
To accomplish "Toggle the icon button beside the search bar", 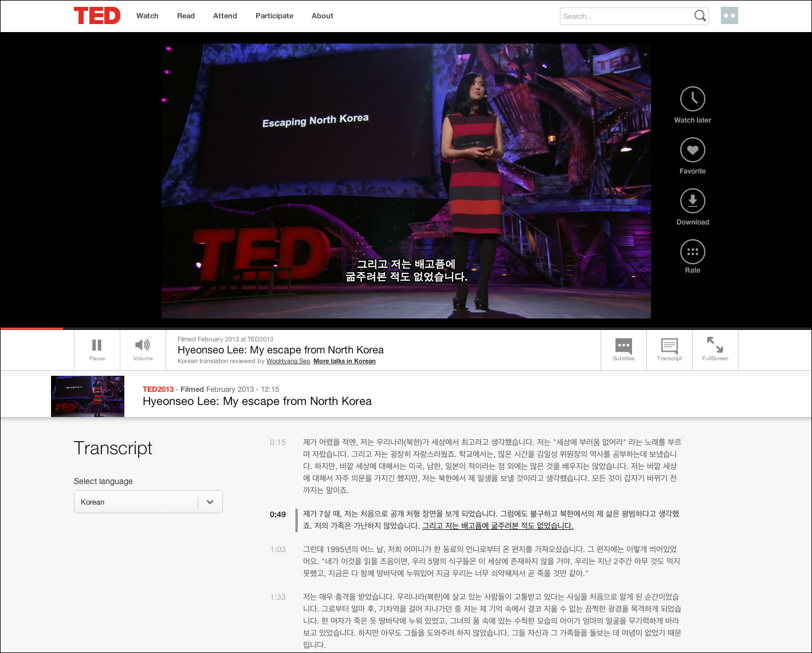I will [x=729, y=15].
